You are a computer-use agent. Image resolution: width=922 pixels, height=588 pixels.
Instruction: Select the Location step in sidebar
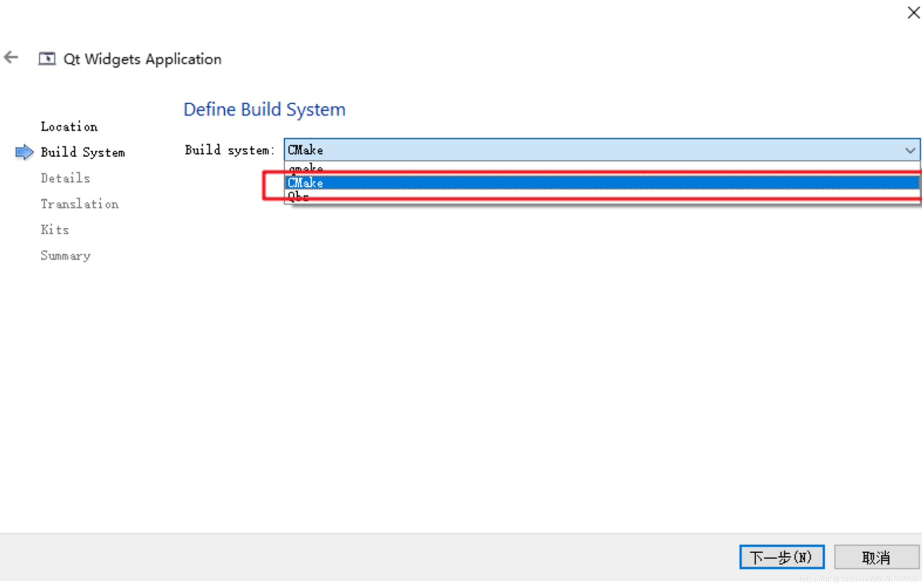click(69, 126)
